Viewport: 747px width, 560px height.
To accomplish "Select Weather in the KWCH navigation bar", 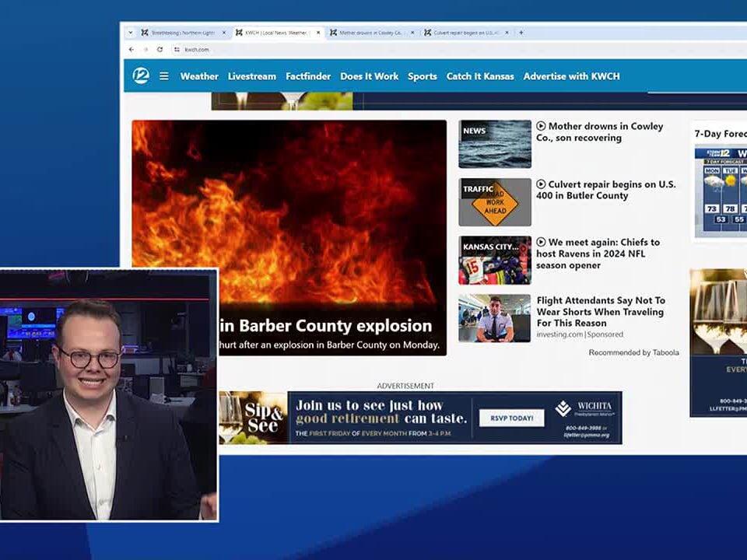I will pos(199,75).
